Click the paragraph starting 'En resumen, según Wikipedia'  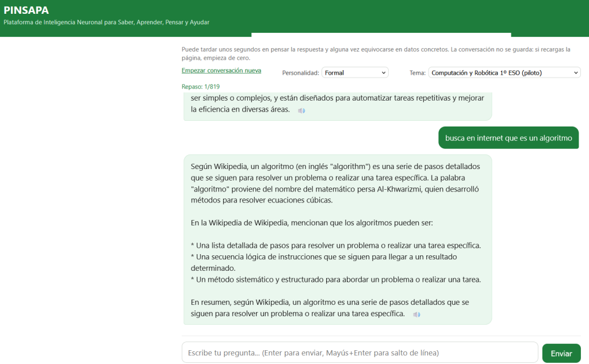(330, 308)
